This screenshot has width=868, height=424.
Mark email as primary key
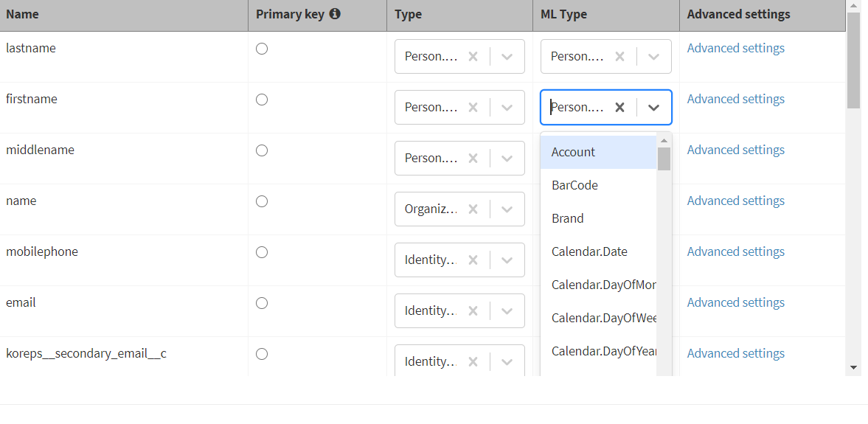262,303
